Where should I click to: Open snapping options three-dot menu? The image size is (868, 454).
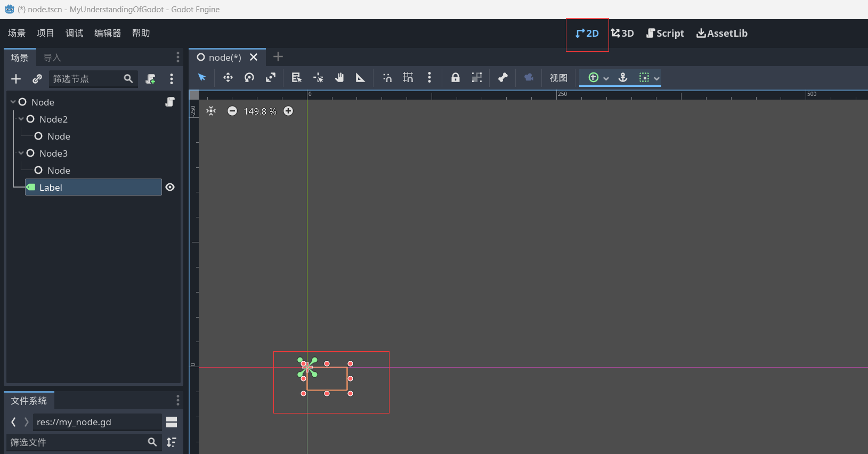[x=429, y=78]
